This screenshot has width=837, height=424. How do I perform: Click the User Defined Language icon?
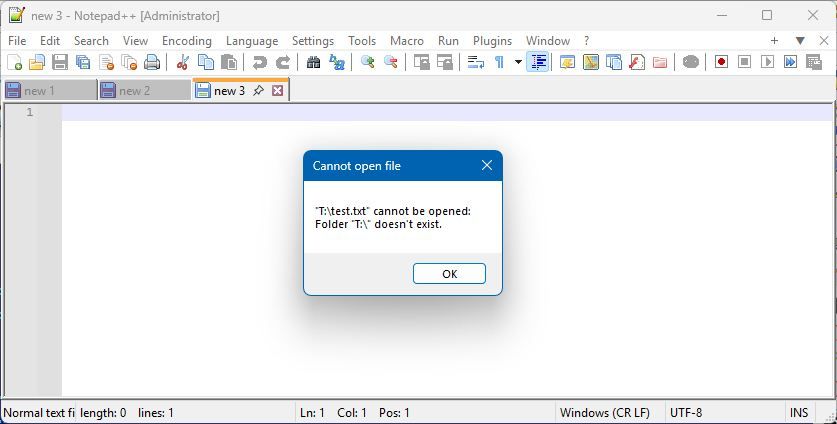[x=567, y=62]
